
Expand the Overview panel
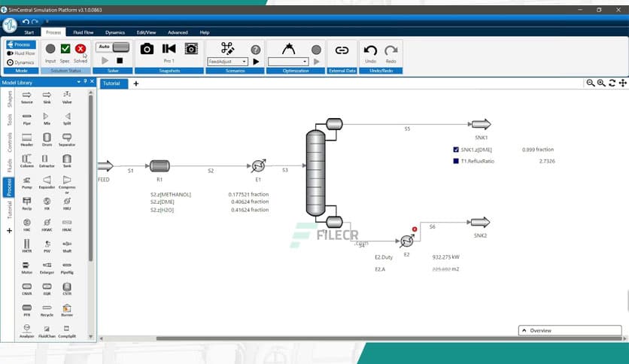coord(570,330)
